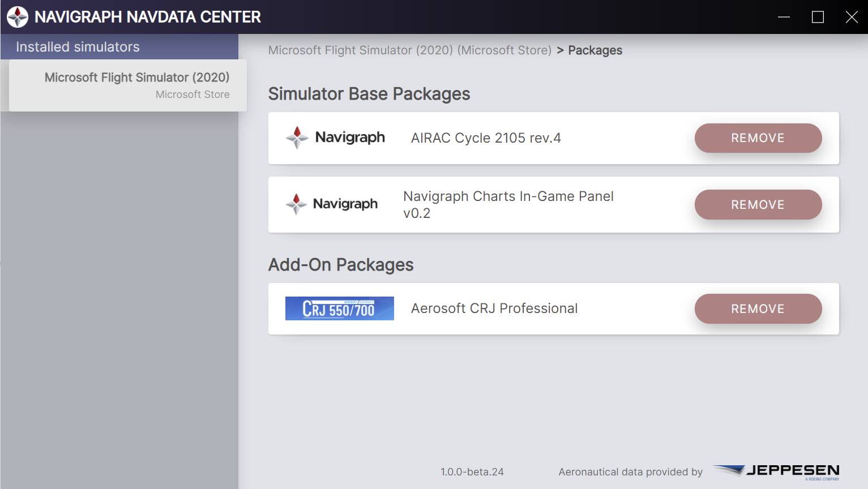Click the Jeppesen logo in the footer
Viewport: 868px width, 489px height.
[776, 471]
